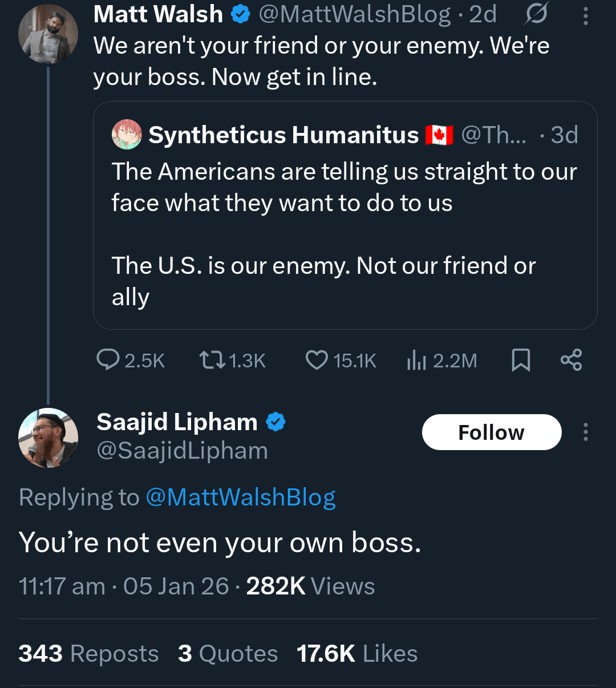
Task: Open Matt Walsh's profile picture
Action: [48, 34]
